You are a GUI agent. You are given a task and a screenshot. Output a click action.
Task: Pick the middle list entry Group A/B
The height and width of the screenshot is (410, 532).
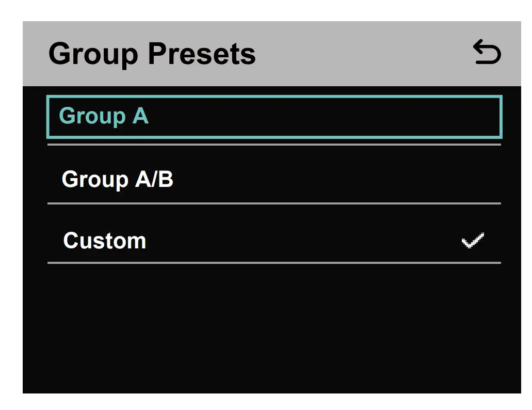click(x=273, y=180)
